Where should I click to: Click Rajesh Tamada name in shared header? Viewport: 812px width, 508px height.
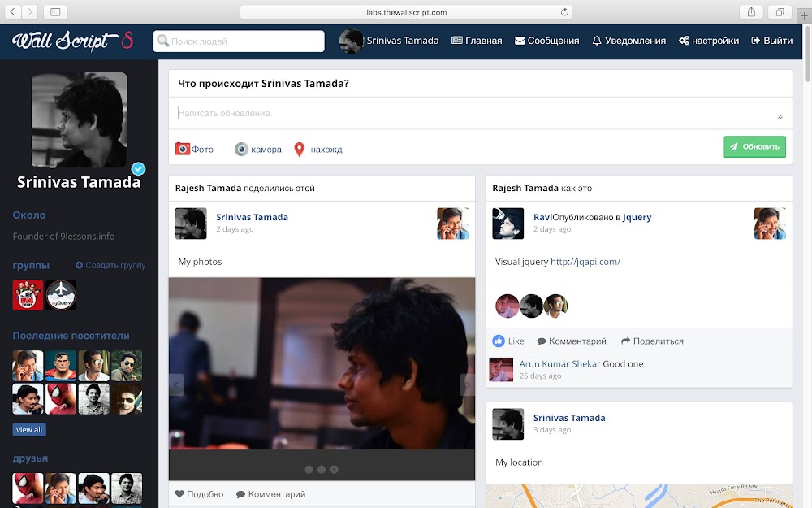tap(208, 189)
